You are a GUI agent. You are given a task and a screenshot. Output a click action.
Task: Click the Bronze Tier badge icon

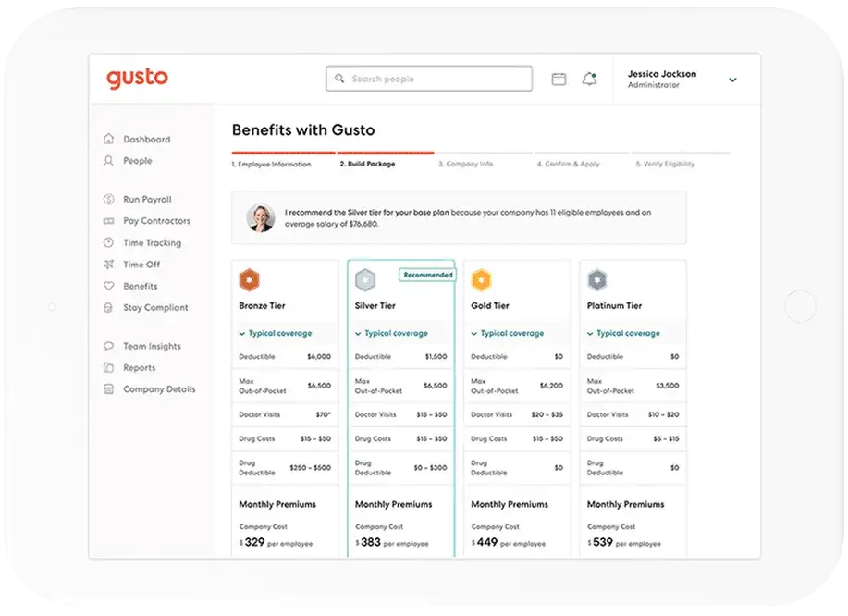(249, 280)
